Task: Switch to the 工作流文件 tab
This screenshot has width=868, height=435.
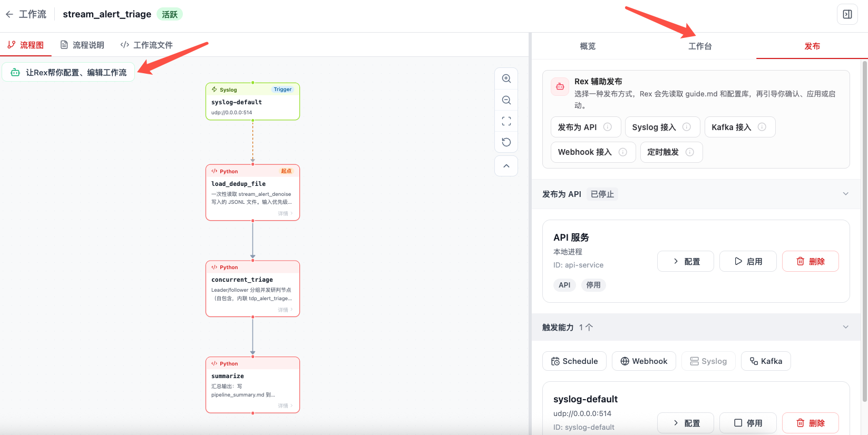Action: pos(147,45)
